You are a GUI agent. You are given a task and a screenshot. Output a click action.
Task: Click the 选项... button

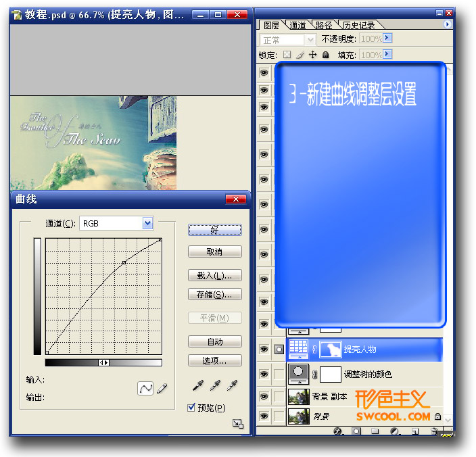(215, 360)
